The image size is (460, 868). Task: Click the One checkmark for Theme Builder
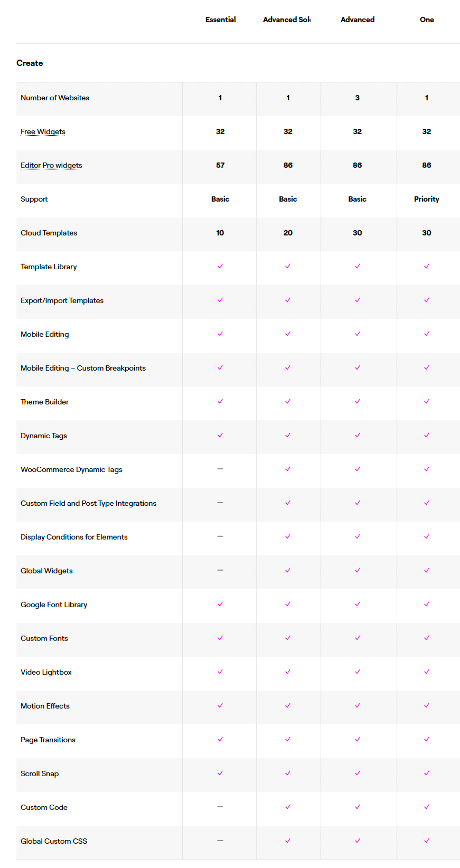coord(427,402)
